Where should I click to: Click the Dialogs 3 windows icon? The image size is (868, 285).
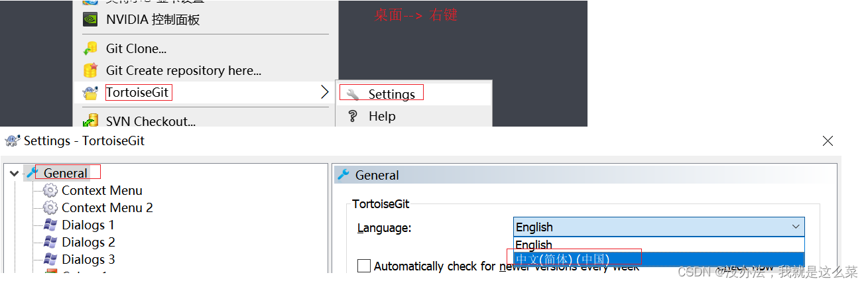click(x=50, y=259)
